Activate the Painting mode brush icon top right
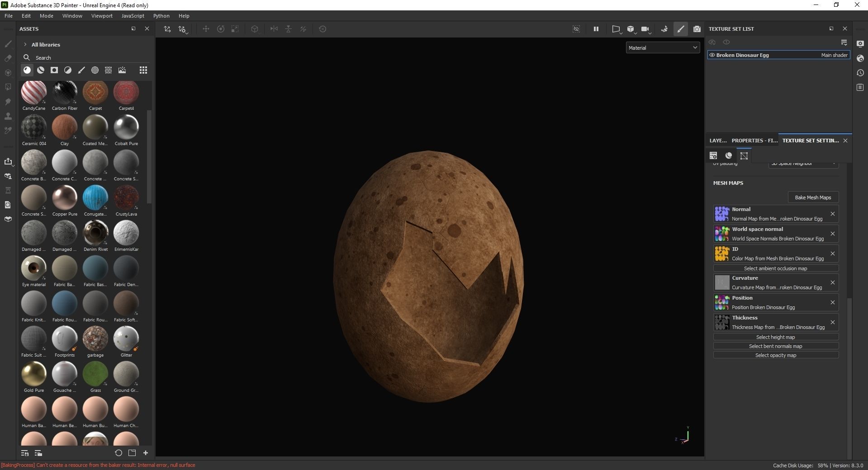868x470 pixels. 681,29
